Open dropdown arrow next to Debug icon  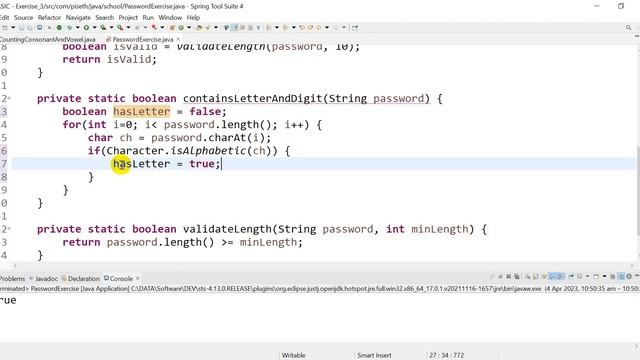(77, 28)
